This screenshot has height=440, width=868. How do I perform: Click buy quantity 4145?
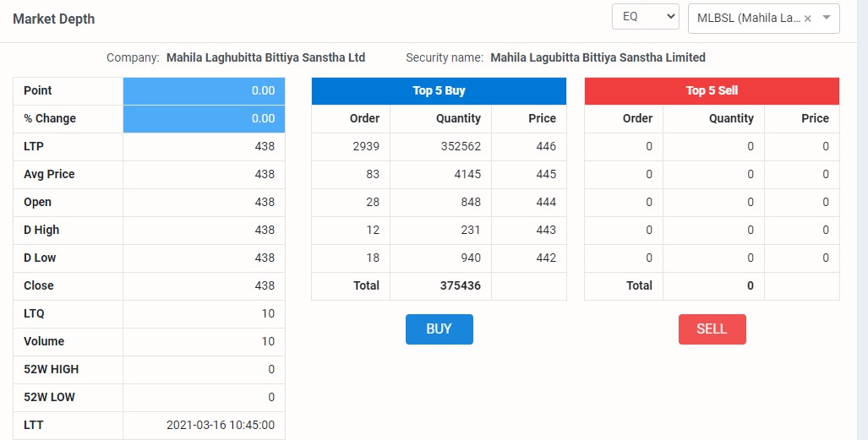coord(467,174)
